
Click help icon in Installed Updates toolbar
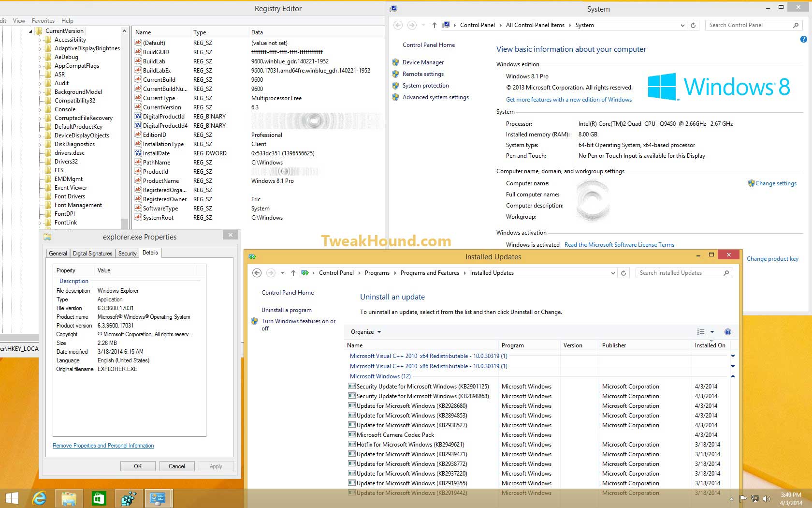tap(728, 332)
